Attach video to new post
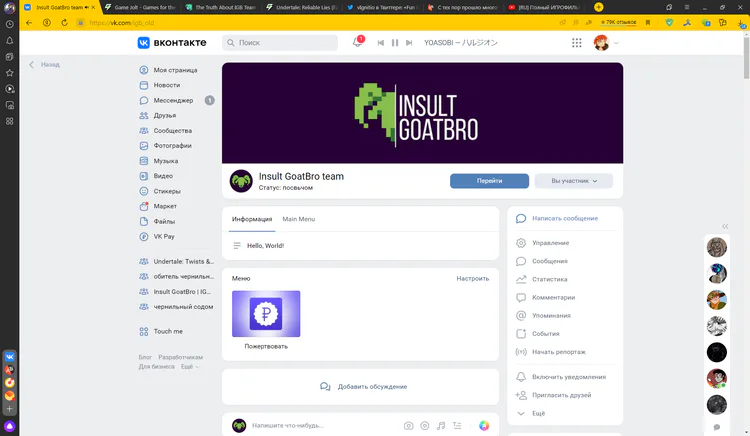This screenshot has width=750, height=436. coord(425,425)
